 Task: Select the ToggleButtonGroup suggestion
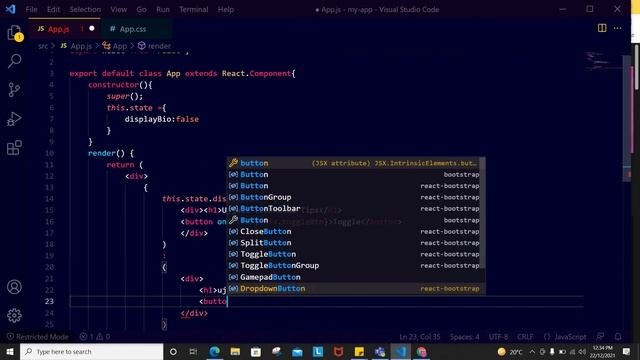353,266
